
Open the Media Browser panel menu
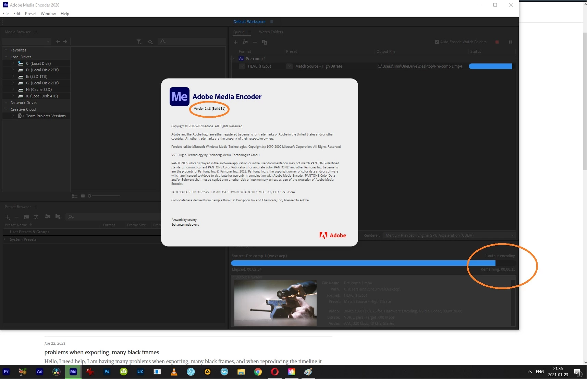point(36,32)
